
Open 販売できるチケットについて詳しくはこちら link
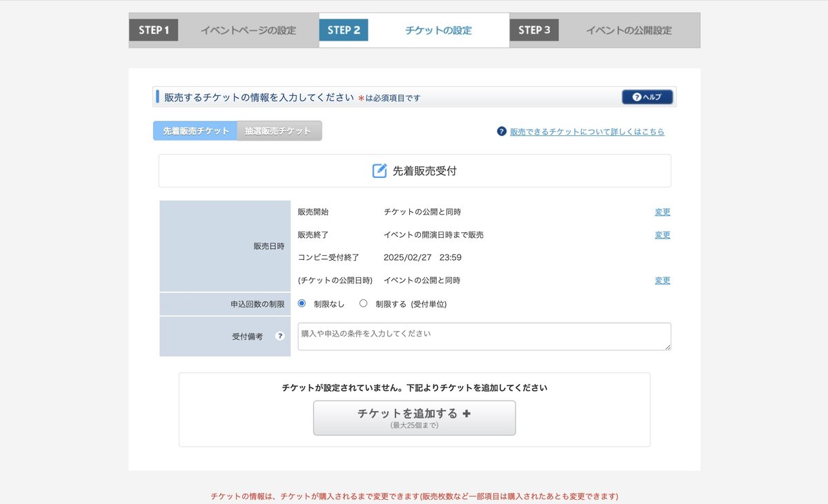588,132
